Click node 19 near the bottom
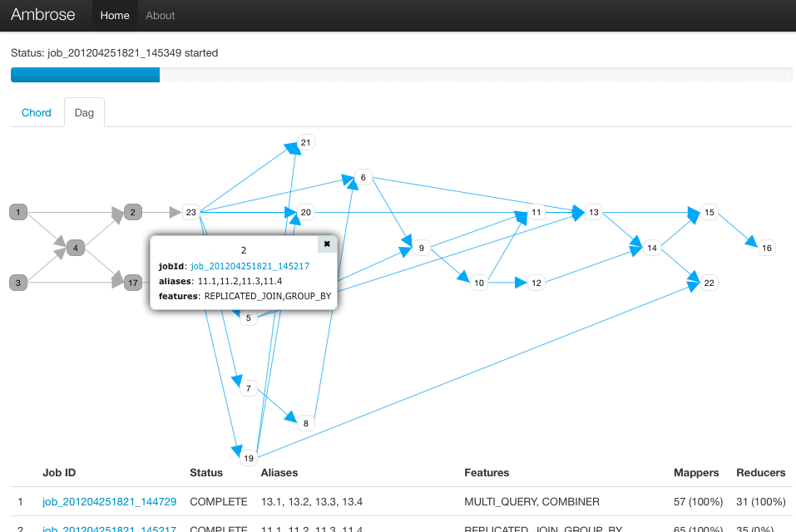 click(248, 457)
